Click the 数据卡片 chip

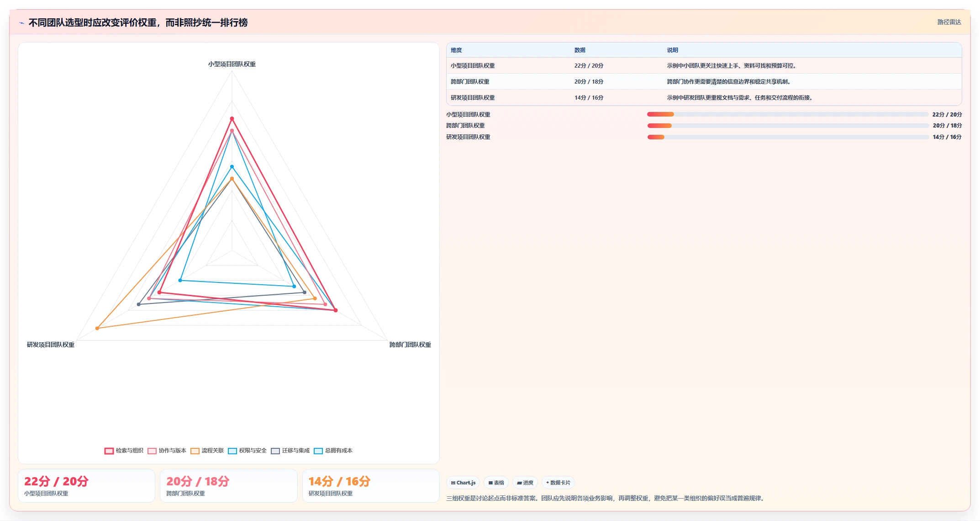tap(558, 483)
